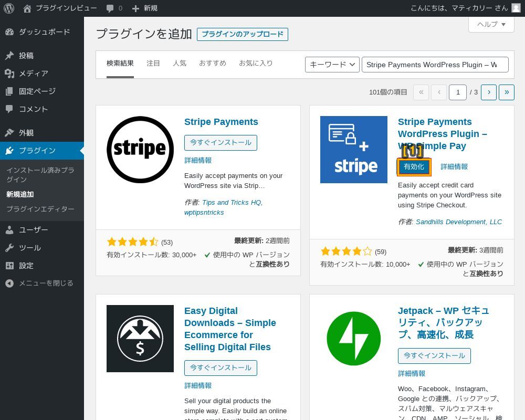525x420 pixels.
Task: Activate WP Simple Pay with 有効化
Action: coord(414,167)
